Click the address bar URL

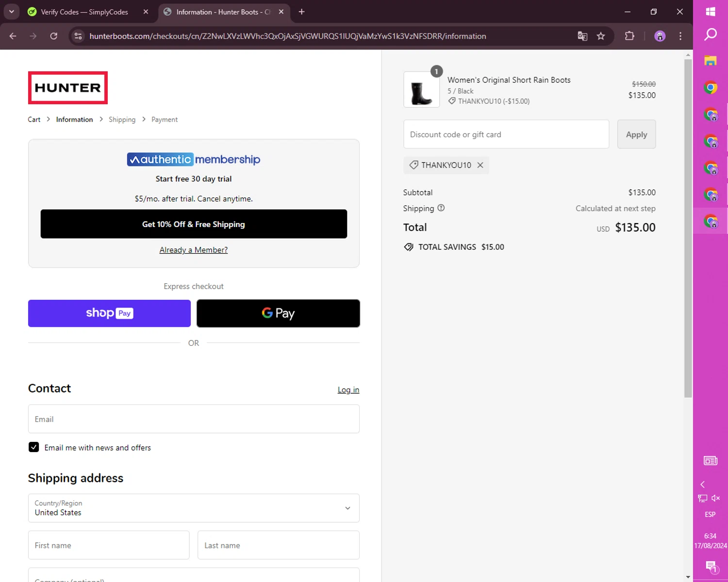pos(288,36)
